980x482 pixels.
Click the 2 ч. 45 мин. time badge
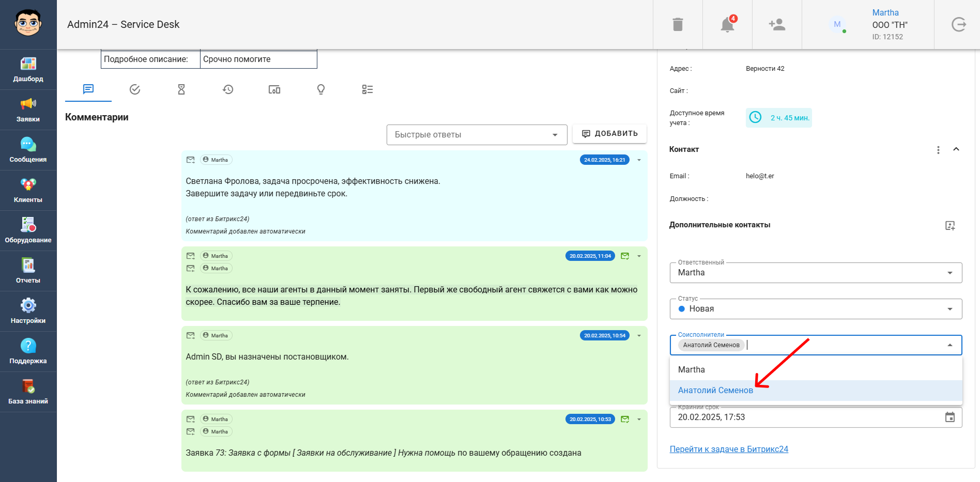click(x=778, y=118)
